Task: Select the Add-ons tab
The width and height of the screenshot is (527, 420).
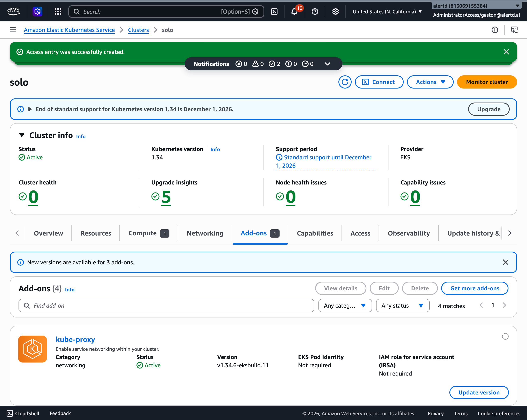Action: tap(260, 233)
